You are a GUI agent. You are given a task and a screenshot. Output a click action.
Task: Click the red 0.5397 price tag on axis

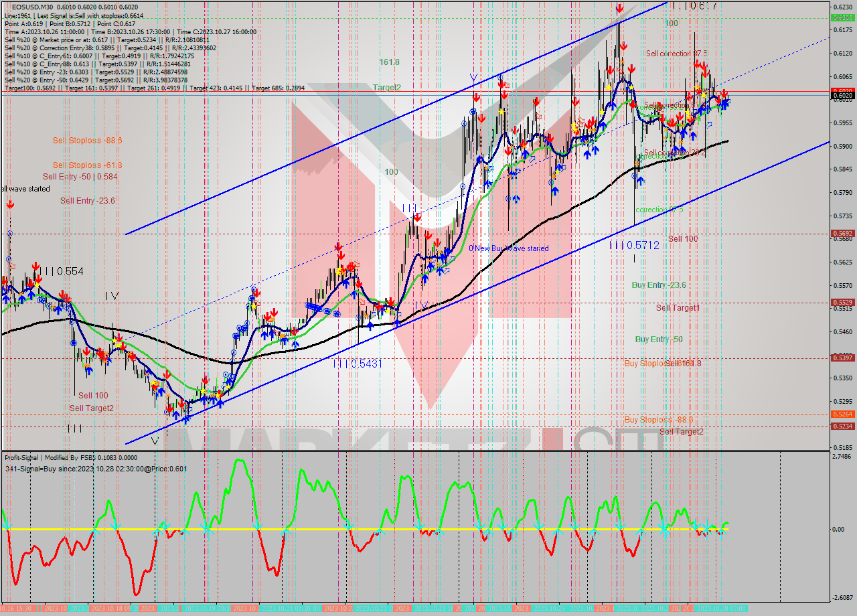pyautogui.click(x=841, y=358)
